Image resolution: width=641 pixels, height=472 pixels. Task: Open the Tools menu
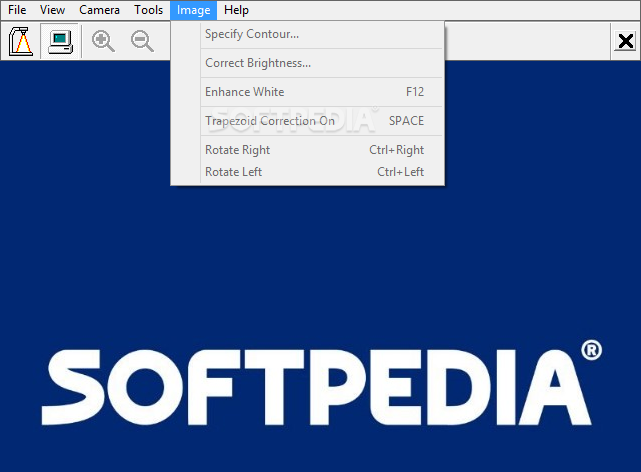pyautogui.click(x=149, y=10)
